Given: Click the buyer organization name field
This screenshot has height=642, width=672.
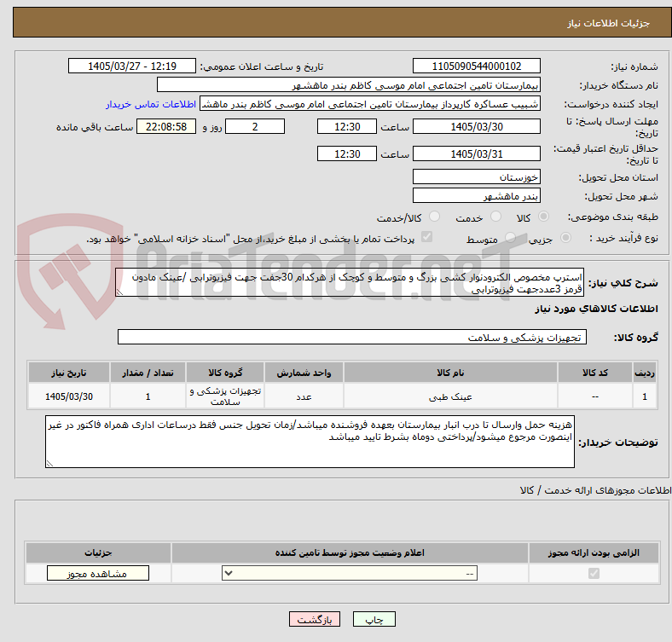Looking at the screenshot, I should [x=349, y=85].
